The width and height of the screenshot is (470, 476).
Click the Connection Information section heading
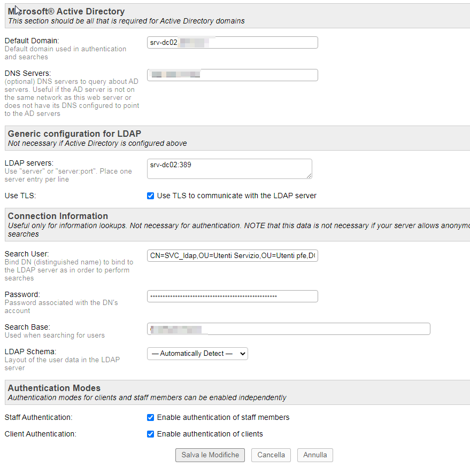(58, 216)
